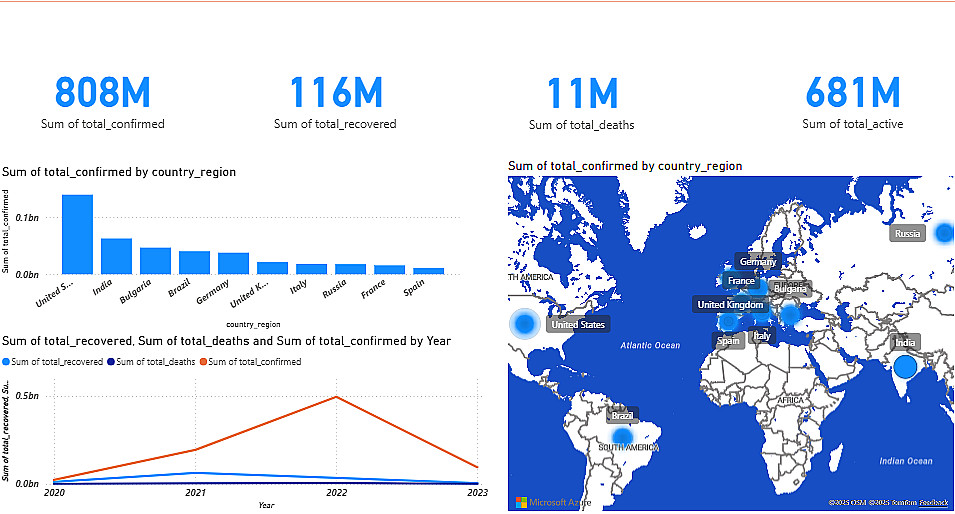
Task: Click the 808M total confirmed card
Action: pyautogui.click(x=102, y=102)
